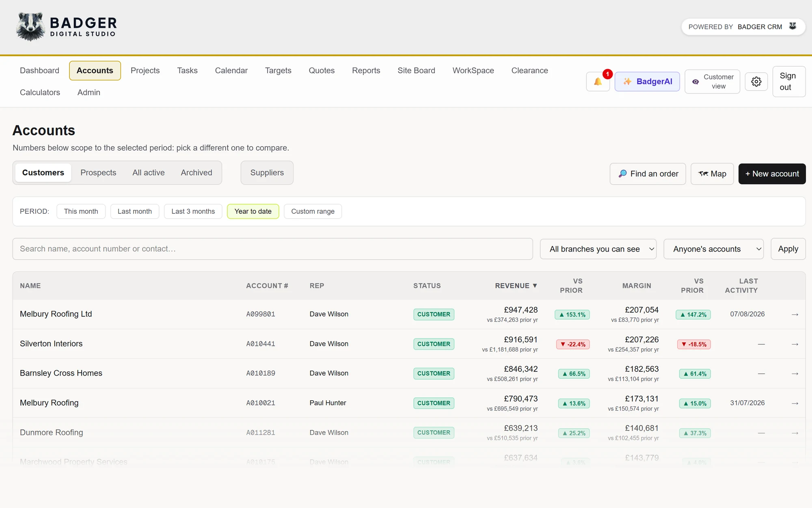The image size is (812, 508).
Task: Open row arrow for Dunmore Roofing
Action: pyautogui.click(x=795, y=433)
